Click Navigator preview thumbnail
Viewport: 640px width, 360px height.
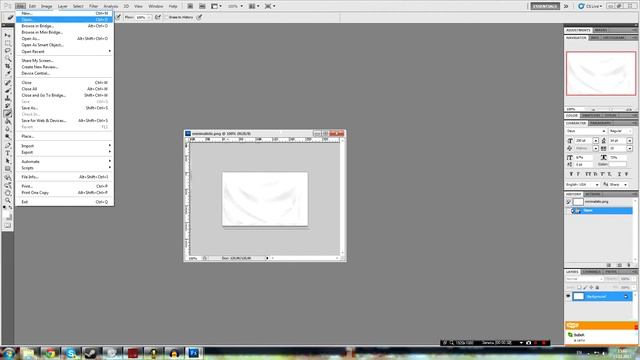[x=601, y=73]
